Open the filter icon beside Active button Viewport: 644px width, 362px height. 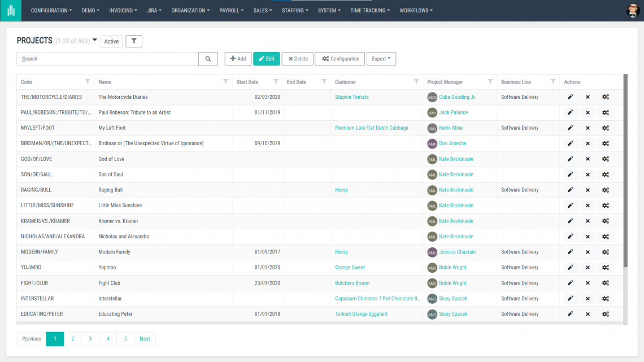pos(134,41)
